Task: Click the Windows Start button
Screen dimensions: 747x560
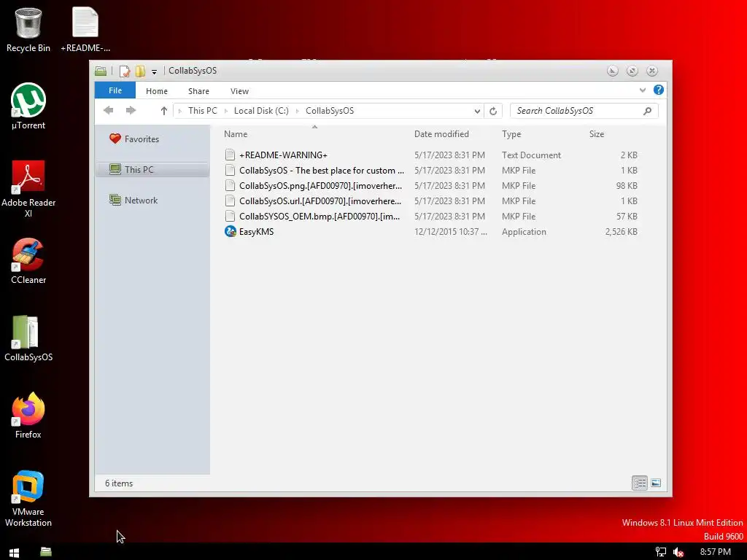Action: (14, 552)
